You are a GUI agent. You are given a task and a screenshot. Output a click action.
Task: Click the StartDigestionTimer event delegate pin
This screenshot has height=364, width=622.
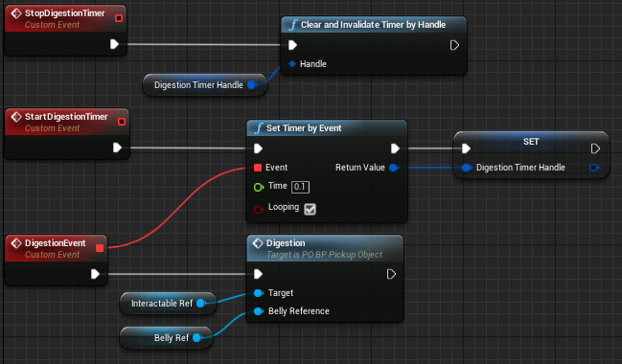pos(122,122)
